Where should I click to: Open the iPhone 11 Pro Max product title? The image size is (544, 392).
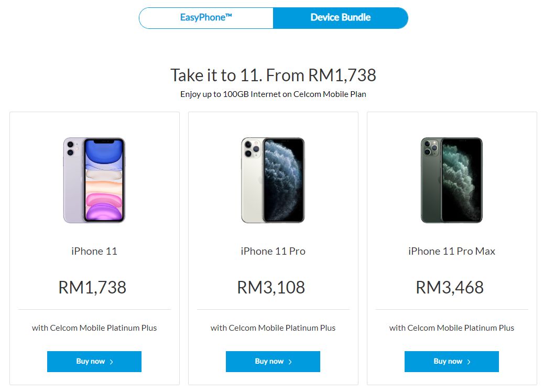[x=452, y=251]
